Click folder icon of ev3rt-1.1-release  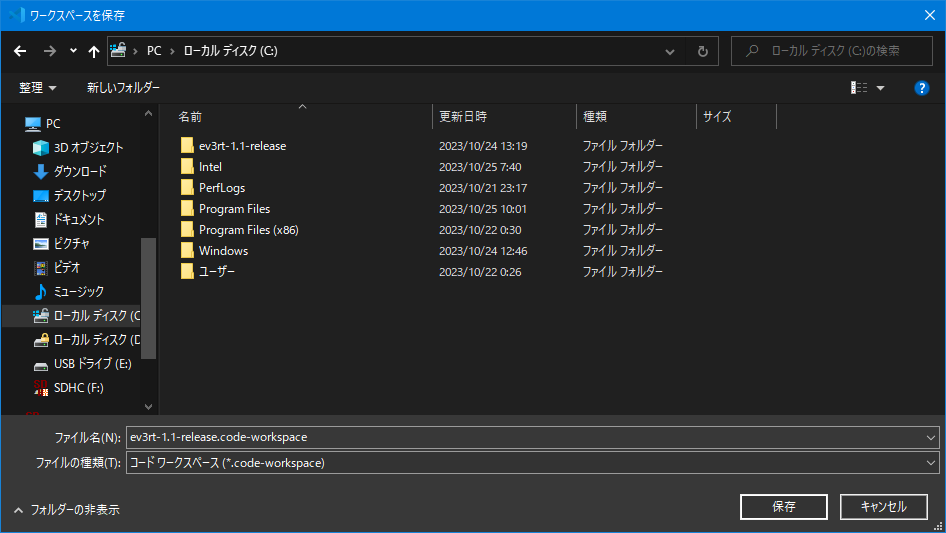(187, 145)
